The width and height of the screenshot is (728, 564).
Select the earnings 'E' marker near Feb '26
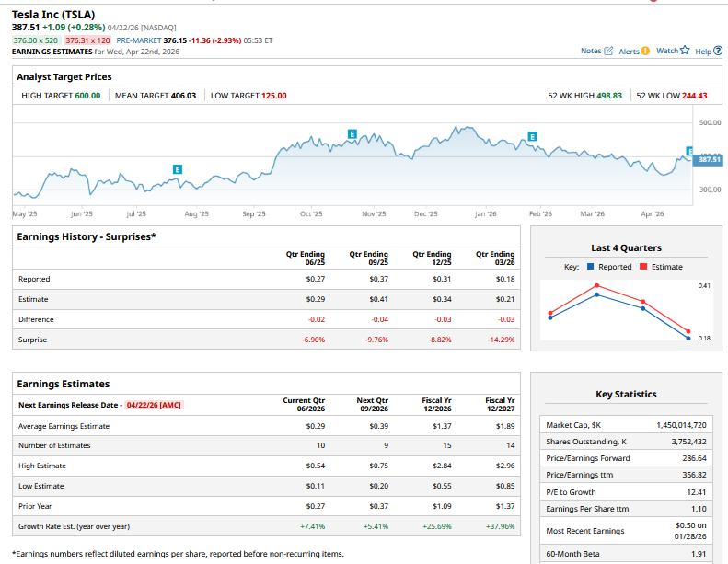[x=532, y=137]
